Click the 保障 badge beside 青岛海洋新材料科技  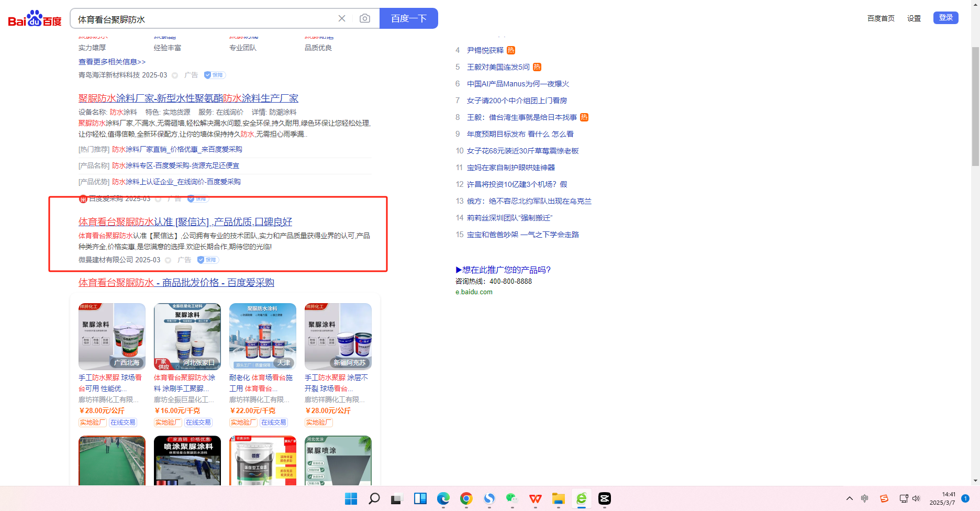(215, 75)
